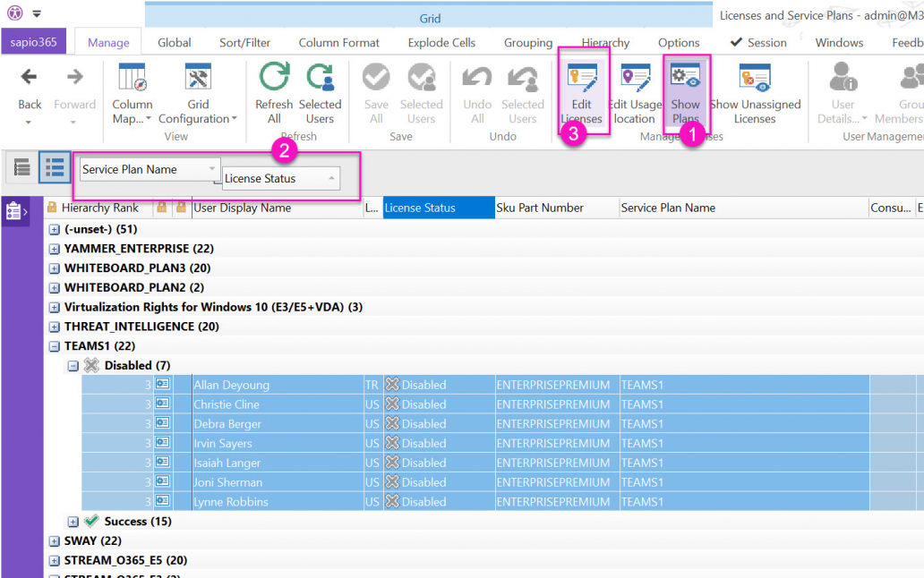Collapse the Disabled (7) subgroup
This screenshot has width=924, height=578.
click(x=73, y=366)
